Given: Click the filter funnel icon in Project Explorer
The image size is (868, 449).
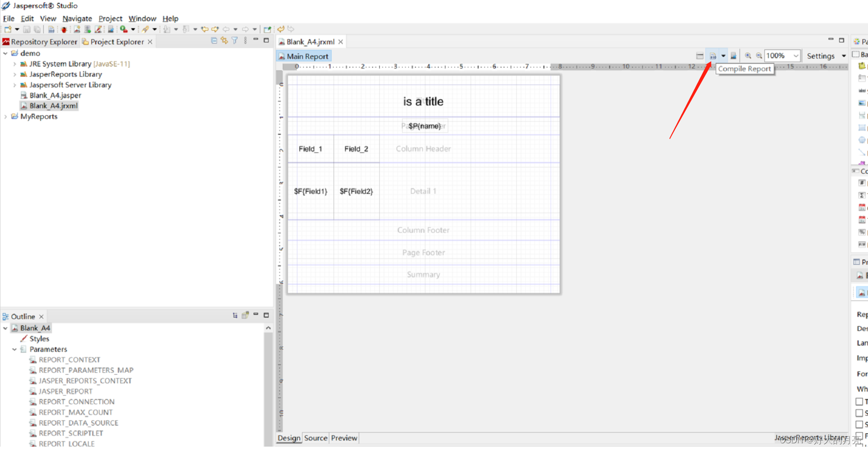Looking at the screenshot, I should (235, 41).
